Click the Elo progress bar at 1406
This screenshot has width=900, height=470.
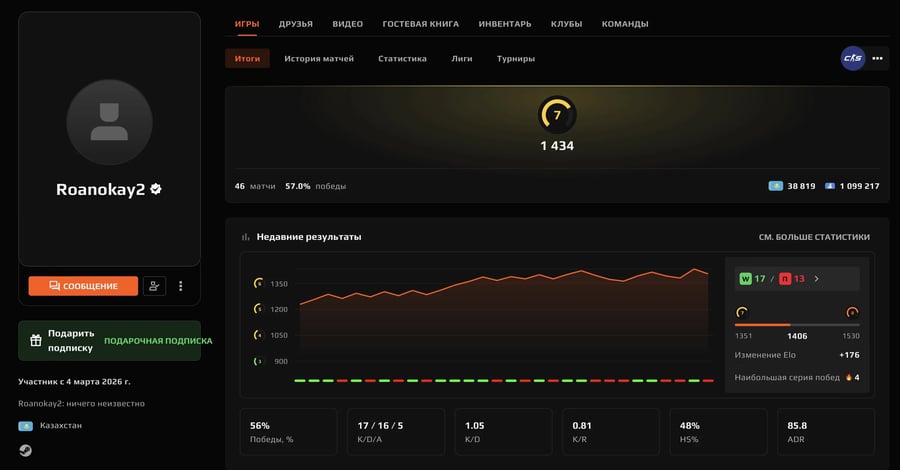pyautogui.click(x=797, y=324)
